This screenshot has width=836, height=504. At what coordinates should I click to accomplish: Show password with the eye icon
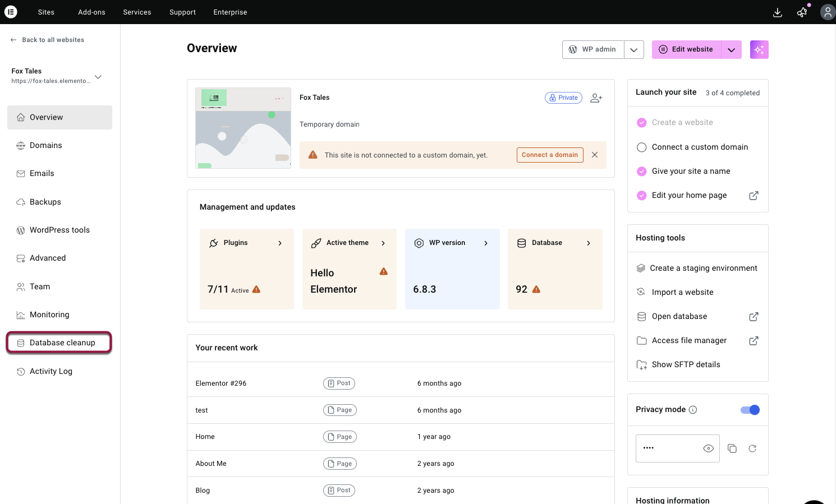pos(708,448)
